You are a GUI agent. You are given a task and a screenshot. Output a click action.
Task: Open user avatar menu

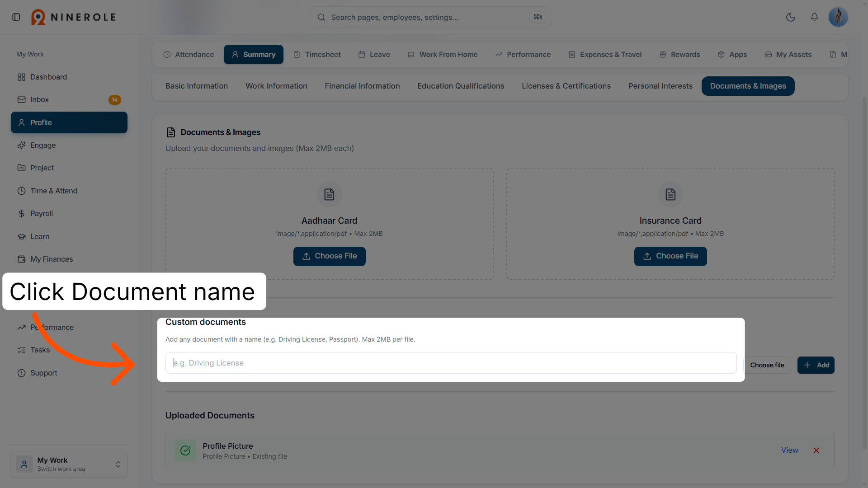838,17
